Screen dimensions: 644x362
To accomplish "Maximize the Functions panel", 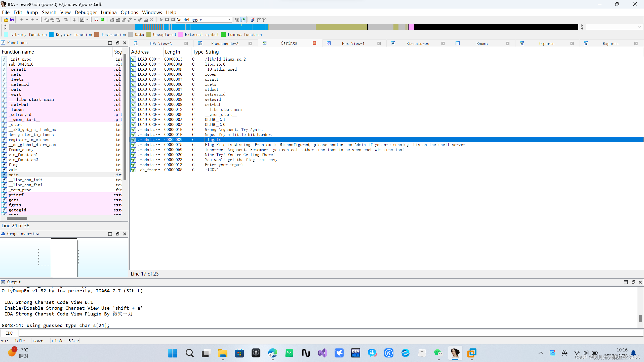I will tap(110, 43).
